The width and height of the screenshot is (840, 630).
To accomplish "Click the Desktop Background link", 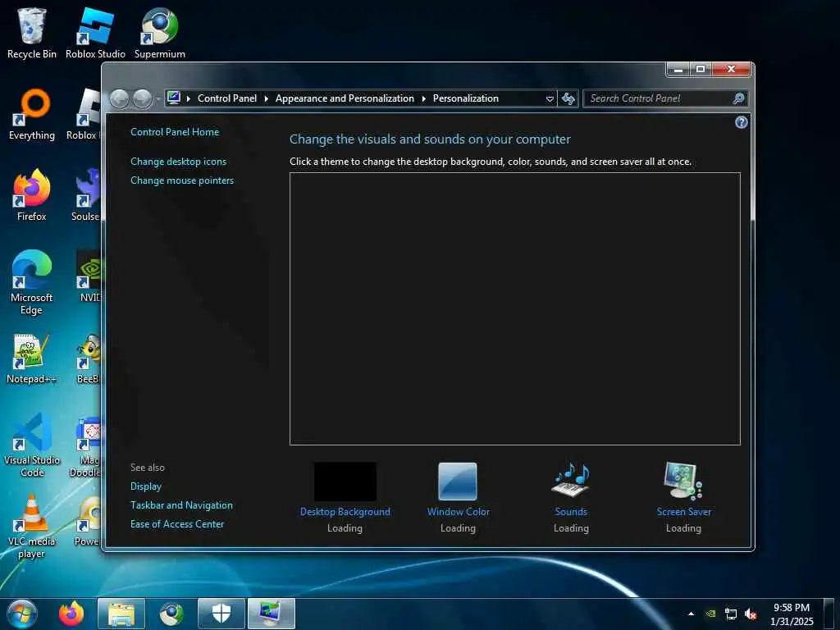I will [x=345, y=512].
